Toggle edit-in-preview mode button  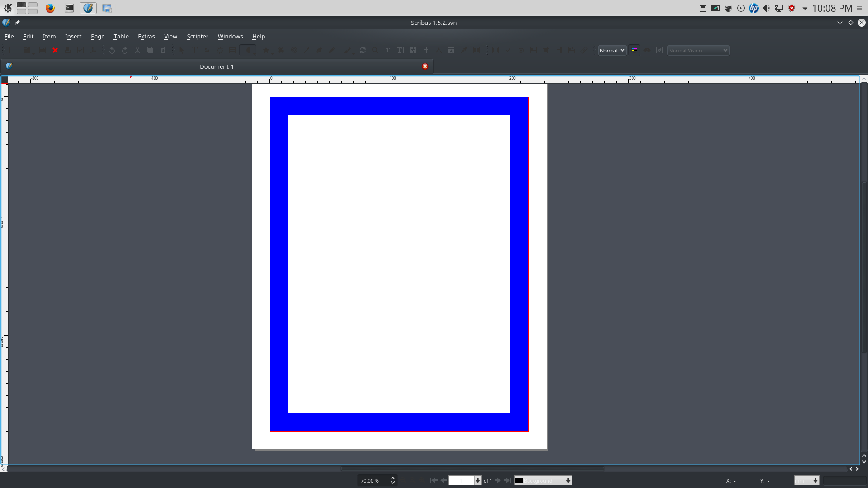click(660, 50)
